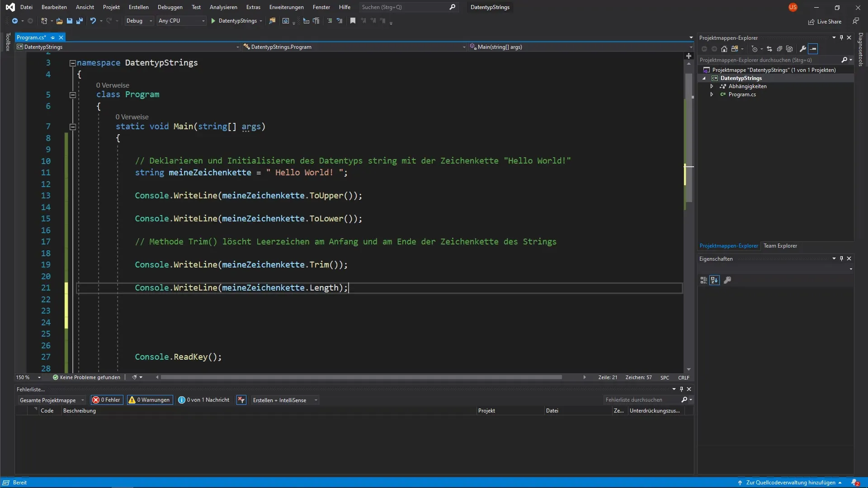Screen dimensions: 868x488
Task: Collapse the namespace DatentypStrings code block
Action: [x=72, y=63]
